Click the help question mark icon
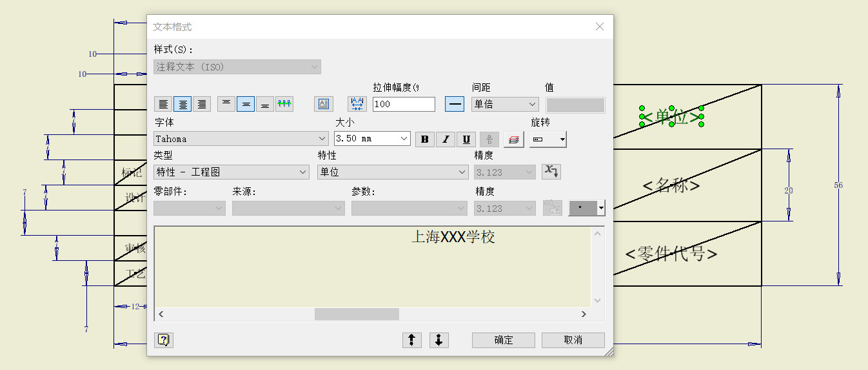Screen dimensions: 868x370 (164, 340)
